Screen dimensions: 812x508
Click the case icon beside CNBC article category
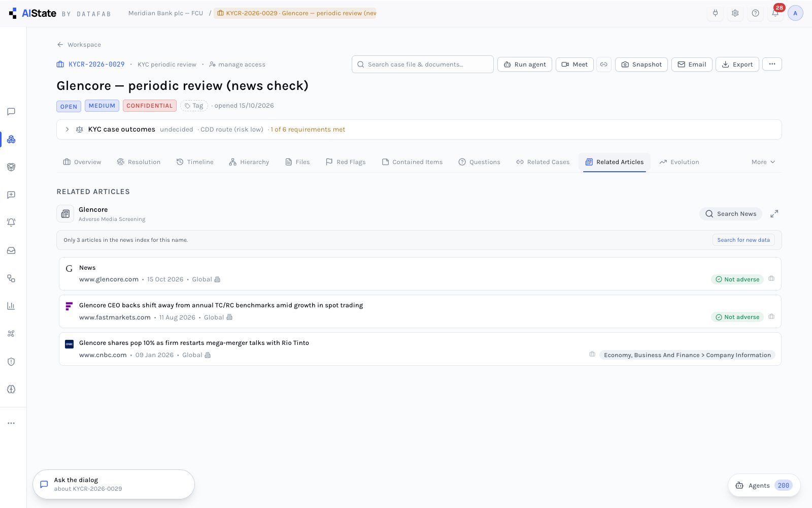[592, 354]
